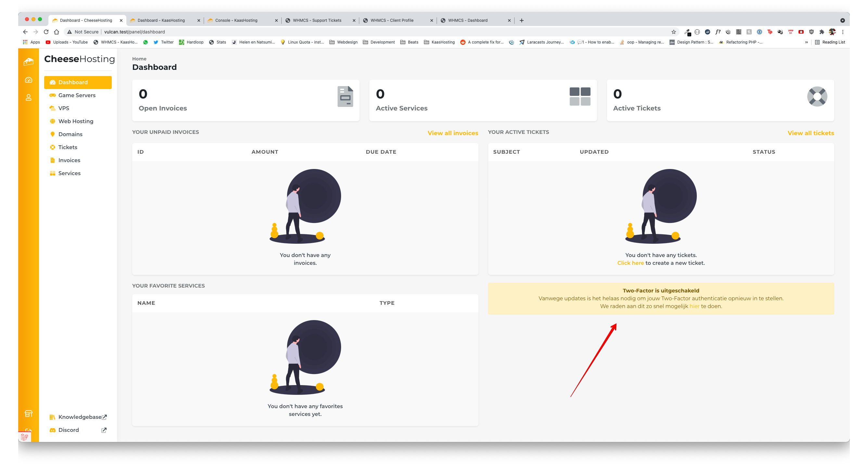
Task: Reload the page with refresh icon
Action: 46,32
